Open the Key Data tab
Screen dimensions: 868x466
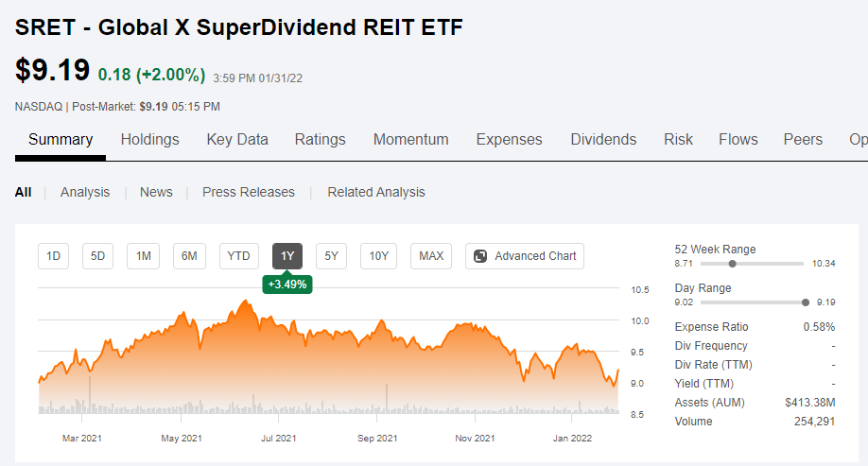click(237, 140)
